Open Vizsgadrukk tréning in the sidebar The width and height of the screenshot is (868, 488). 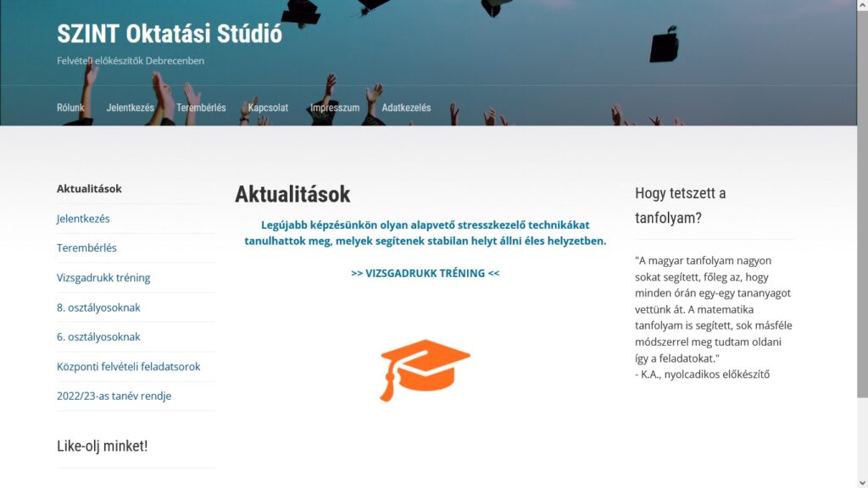pos(103,278)
